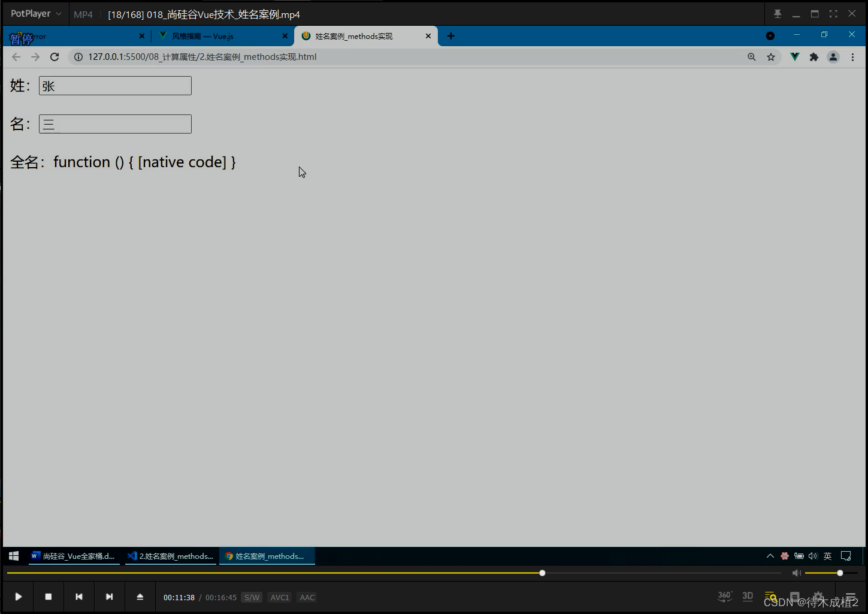Viewport: 868px width, 614px height.
Task: View site information icon in address bar
Action: pyautogui.click(x=78, y=57)
